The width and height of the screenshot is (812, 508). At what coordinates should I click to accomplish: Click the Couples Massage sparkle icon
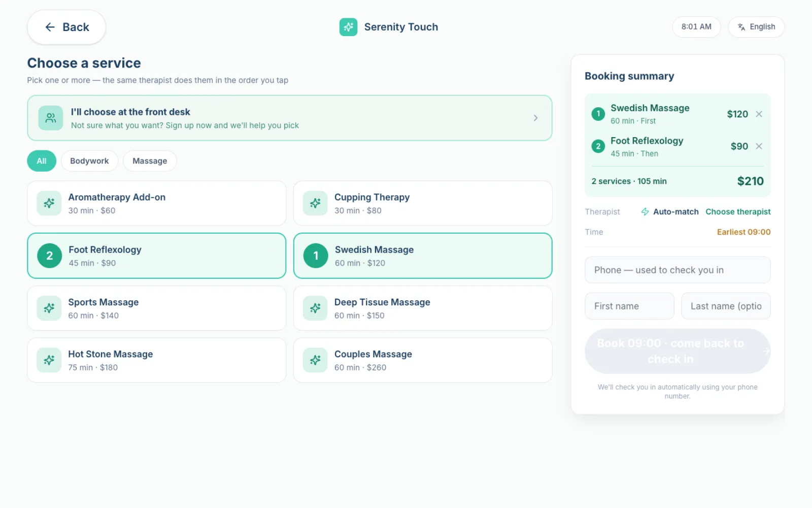[x=315, y=360]
